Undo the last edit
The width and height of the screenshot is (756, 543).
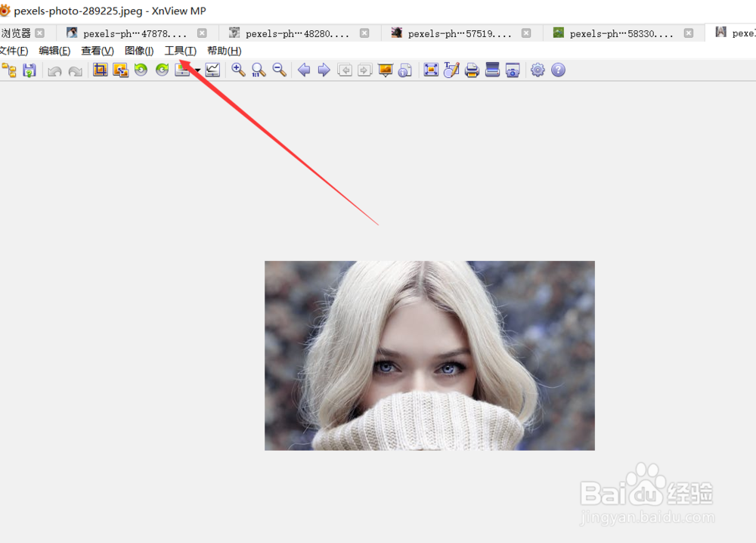[54, 71]
